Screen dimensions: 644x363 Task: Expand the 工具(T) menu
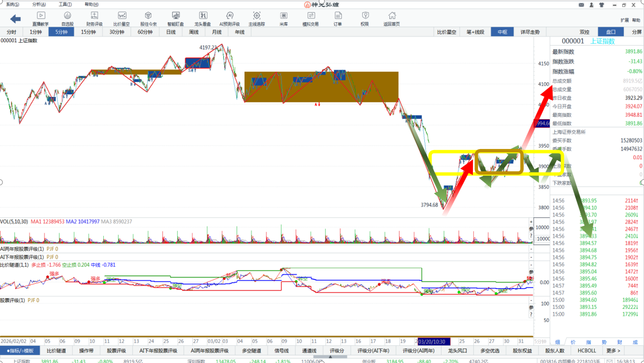tap(65, 5)
